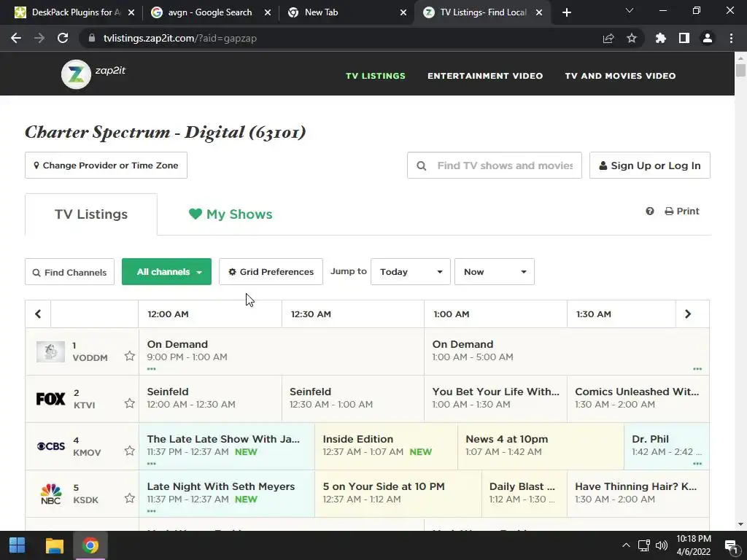
Task: Open News 4 at 10pm listing
Action: click(x=541, y=446)
